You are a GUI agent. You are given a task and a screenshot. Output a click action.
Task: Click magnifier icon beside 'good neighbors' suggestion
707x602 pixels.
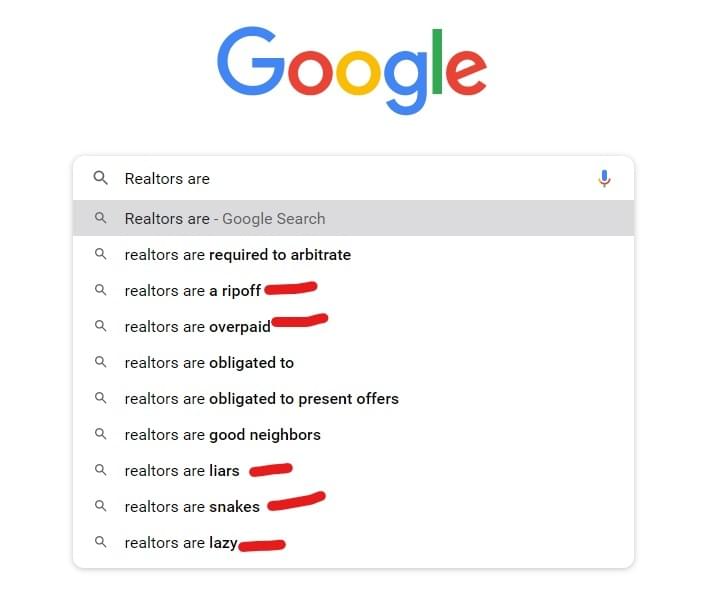(101, 434)
